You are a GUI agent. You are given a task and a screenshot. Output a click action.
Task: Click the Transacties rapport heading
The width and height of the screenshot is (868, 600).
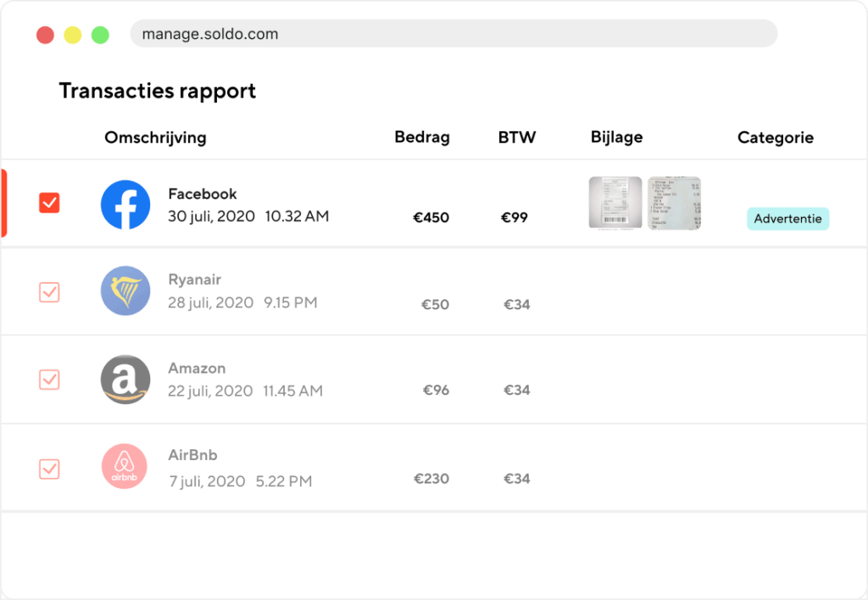tap(158, 92)
